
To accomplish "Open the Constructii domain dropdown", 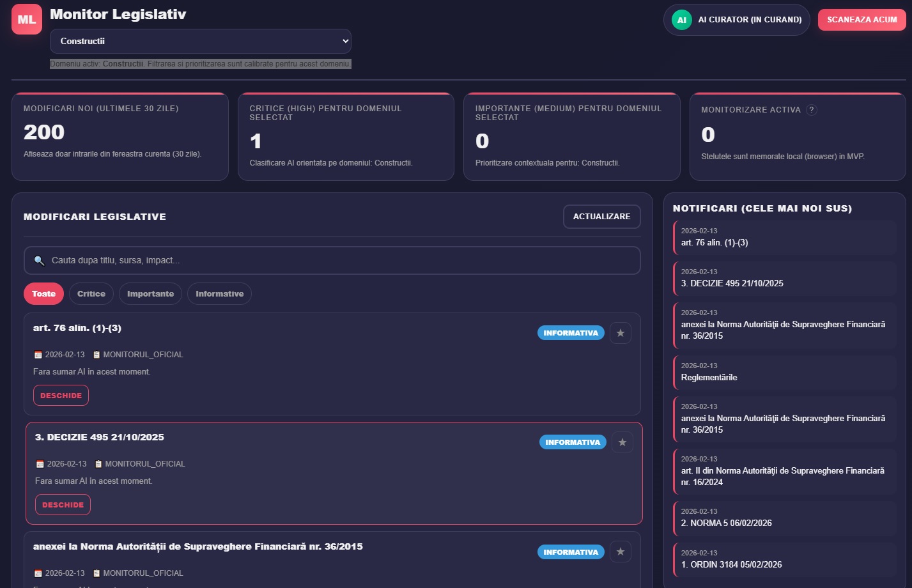I will 201,41.
